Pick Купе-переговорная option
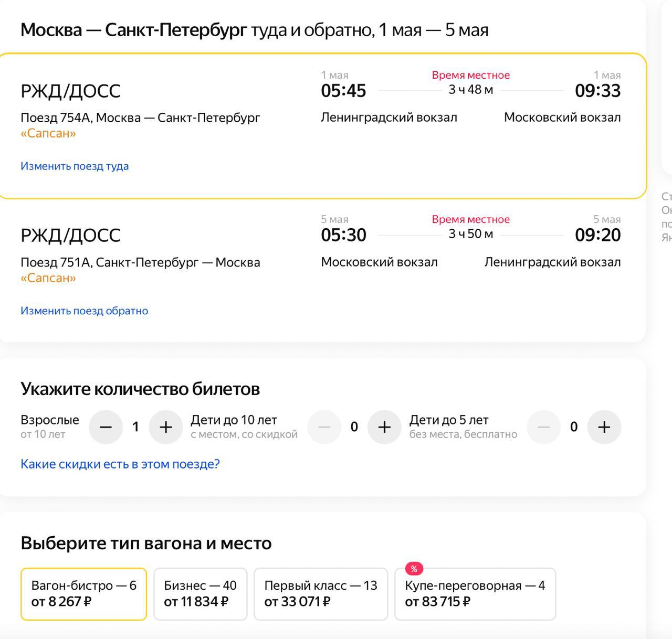 pos(475,594)
